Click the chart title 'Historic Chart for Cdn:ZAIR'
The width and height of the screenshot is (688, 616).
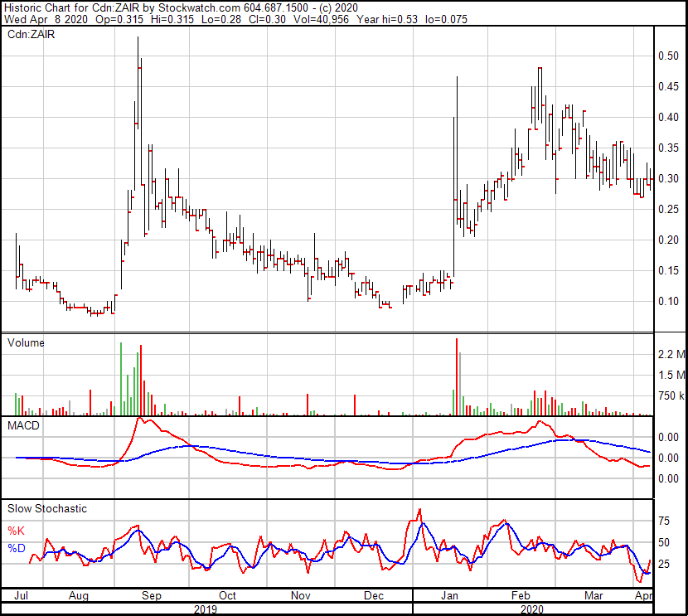click(x=72, y=8)
